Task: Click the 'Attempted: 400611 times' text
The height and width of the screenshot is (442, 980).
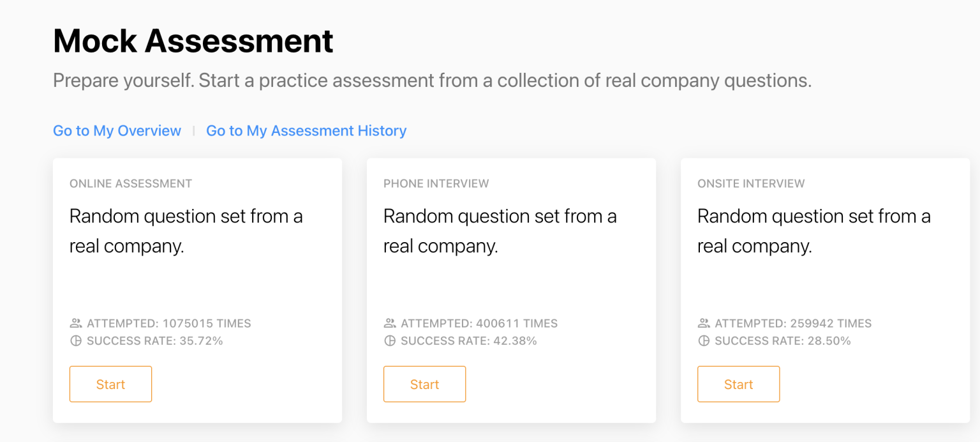Action: point(479,323)
